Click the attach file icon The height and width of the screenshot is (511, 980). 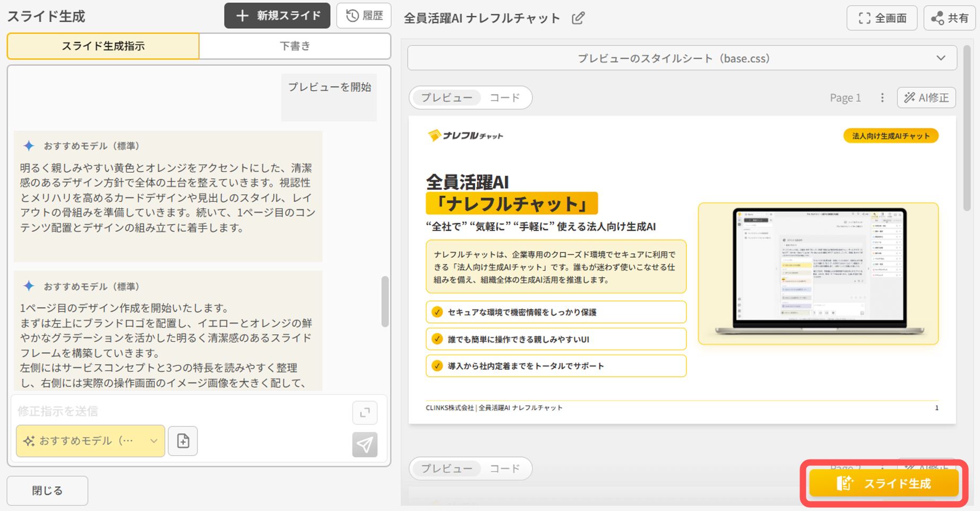[183, 441]
